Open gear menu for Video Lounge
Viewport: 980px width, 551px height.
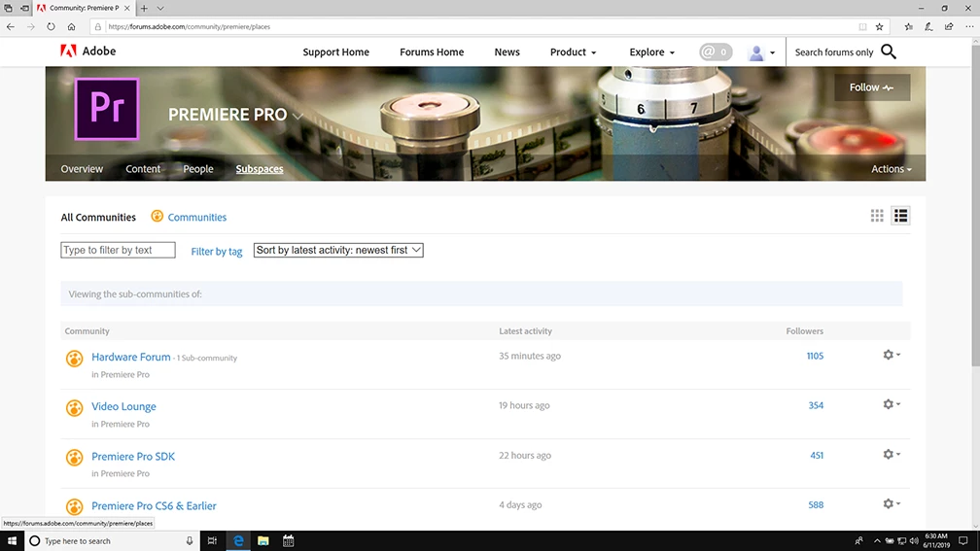tap(892, 404)
